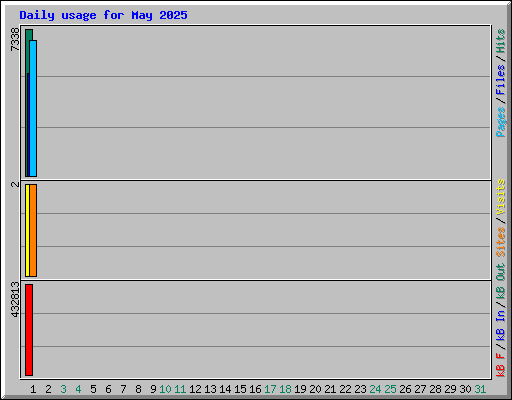512x400 pixels.
Task: Click day 30 on the x-axis
Action: [465, 389]
